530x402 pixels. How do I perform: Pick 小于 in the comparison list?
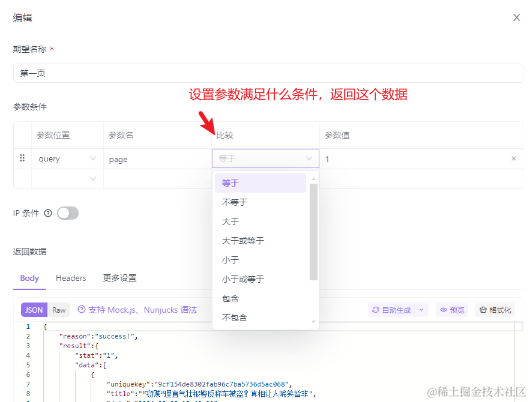pos(260,260)
